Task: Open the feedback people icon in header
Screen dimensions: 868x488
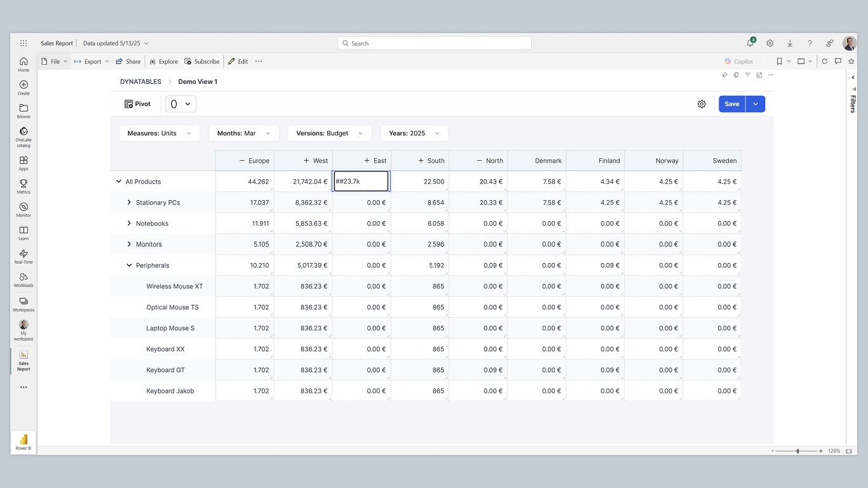Action: pos(829,43)
